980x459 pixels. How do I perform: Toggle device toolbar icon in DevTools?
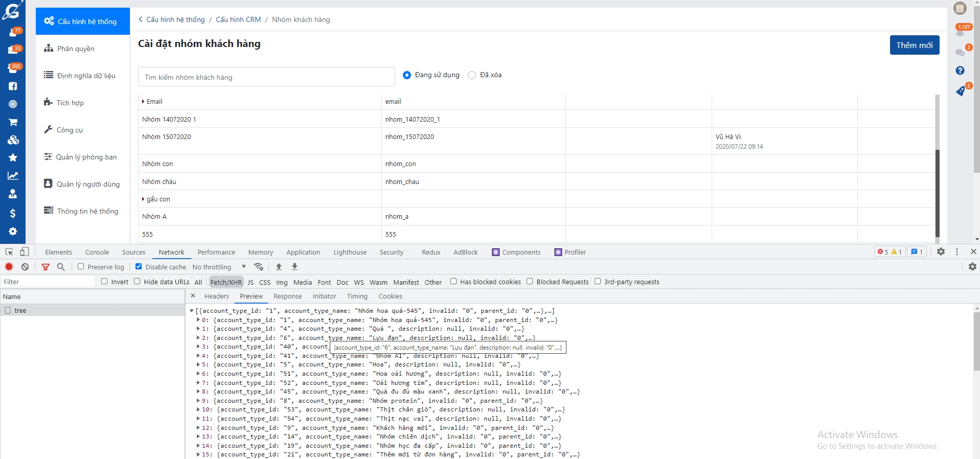[x=24, y=252]
